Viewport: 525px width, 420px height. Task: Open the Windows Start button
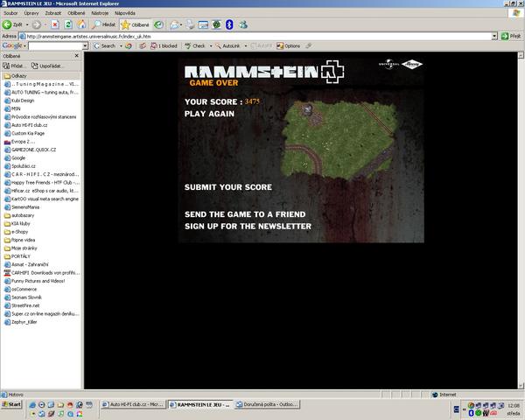[x=11, y=404]
